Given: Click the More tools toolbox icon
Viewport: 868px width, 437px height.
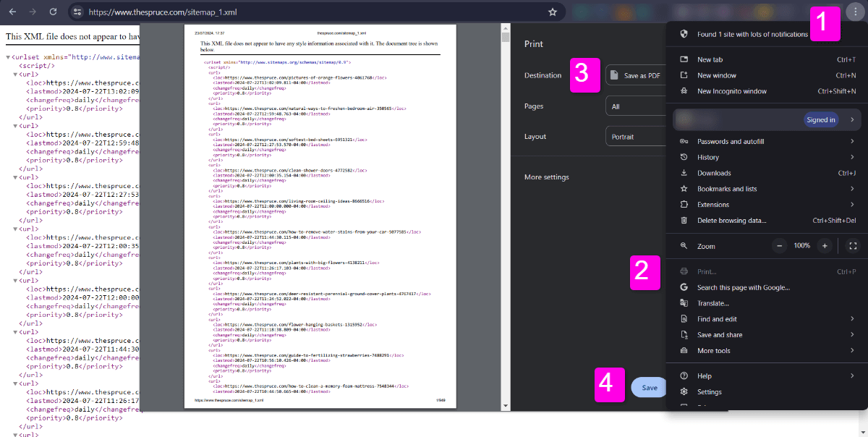Looking at the screenshot, I should (684, 351).
